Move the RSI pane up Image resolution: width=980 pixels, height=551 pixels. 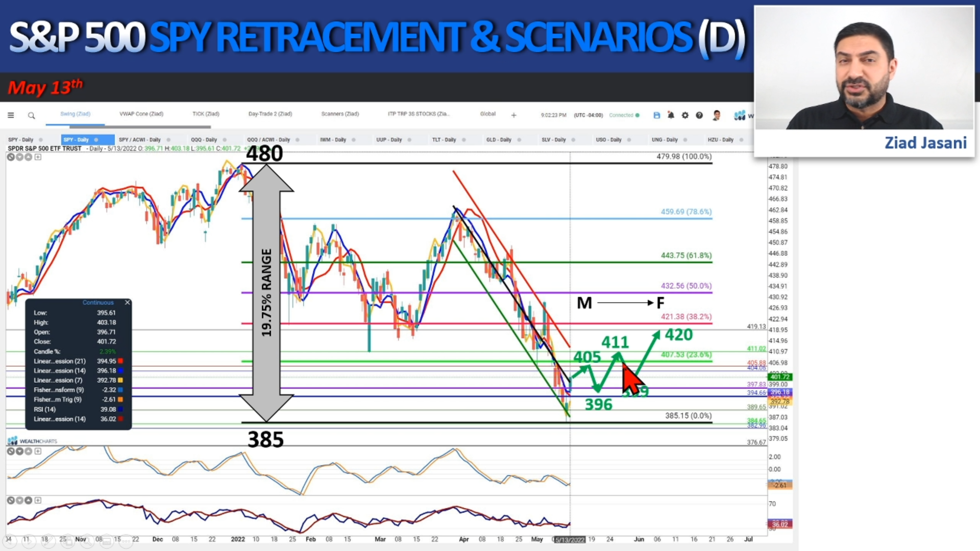pos(29,500)
